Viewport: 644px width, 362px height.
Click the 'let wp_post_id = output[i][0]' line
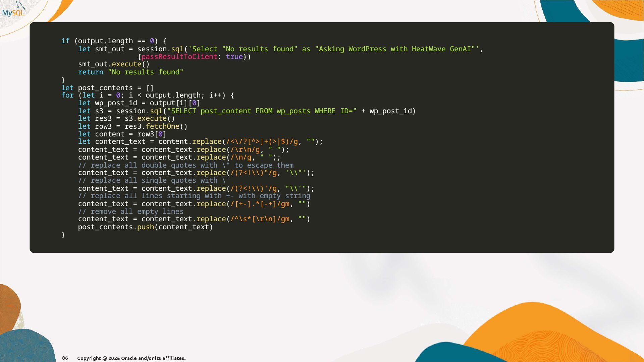(x=139, y=103)
